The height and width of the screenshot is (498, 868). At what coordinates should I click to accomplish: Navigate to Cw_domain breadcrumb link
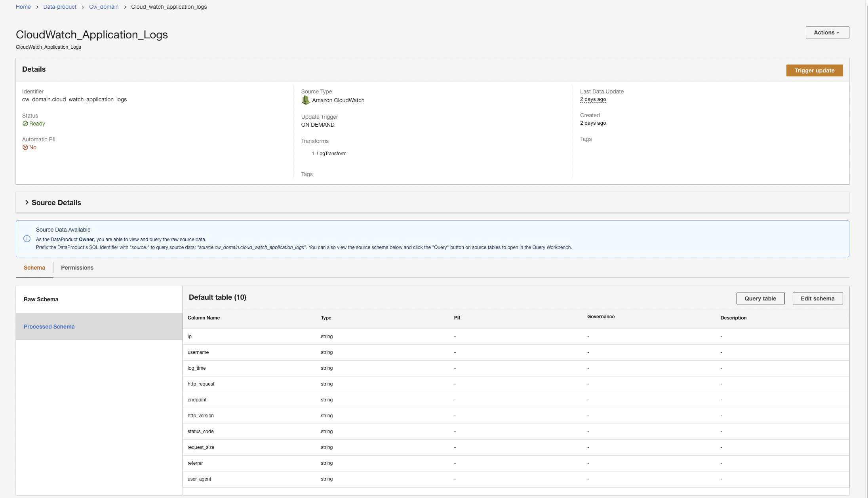point(104,7)
